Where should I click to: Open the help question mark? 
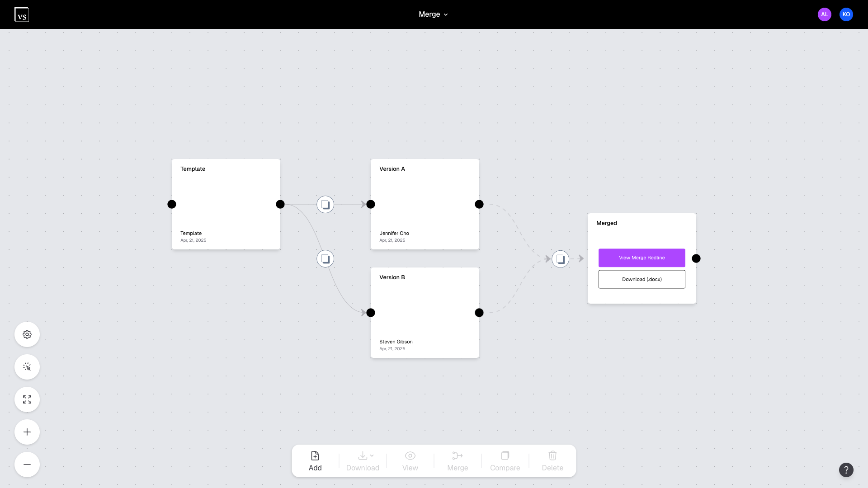click(x=846, y=470)
